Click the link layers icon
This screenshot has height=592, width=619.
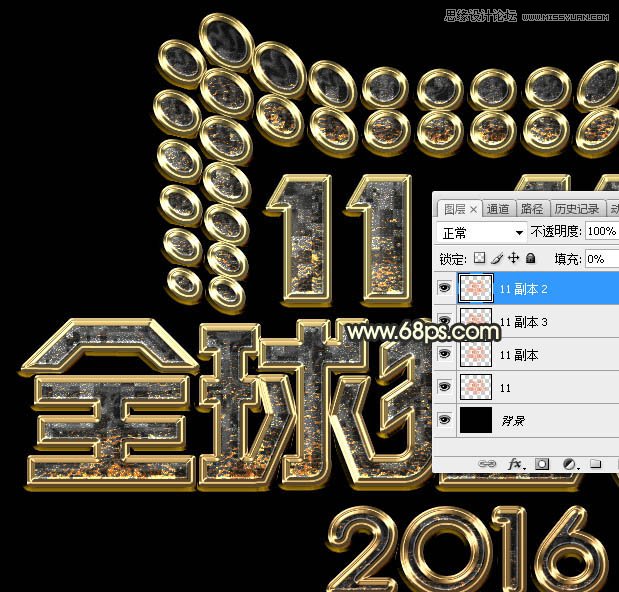(487, 464)
